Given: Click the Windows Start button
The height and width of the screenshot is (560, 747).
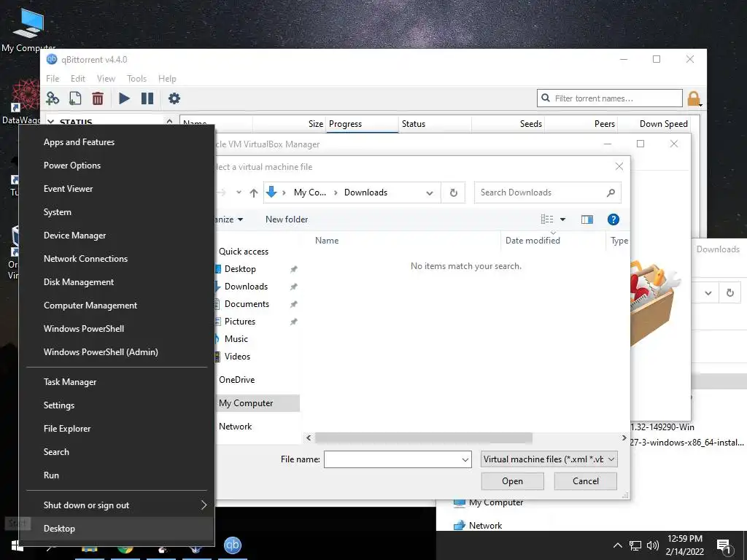Looking at the screenshot, I should [x=18, y=546].
